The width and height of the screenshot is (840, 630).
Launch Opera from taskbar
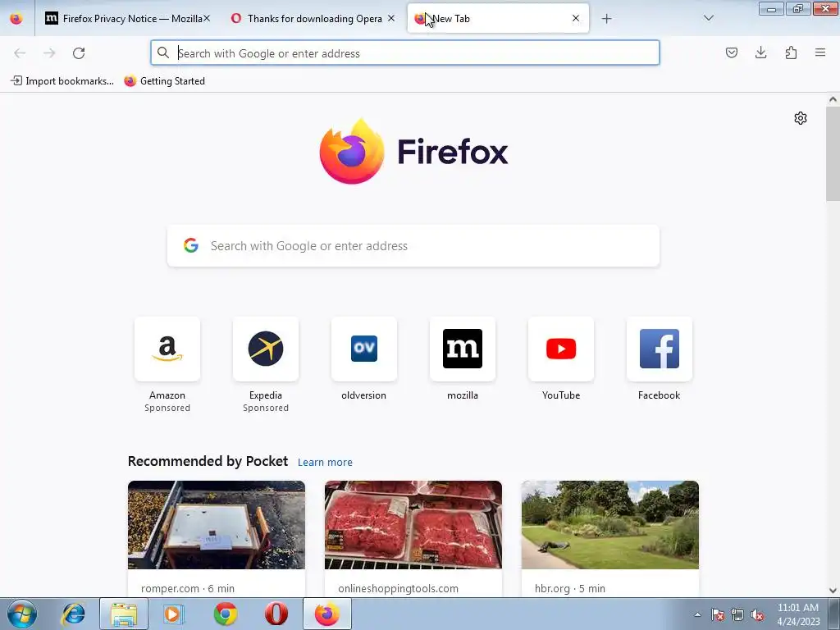[276, 614]
